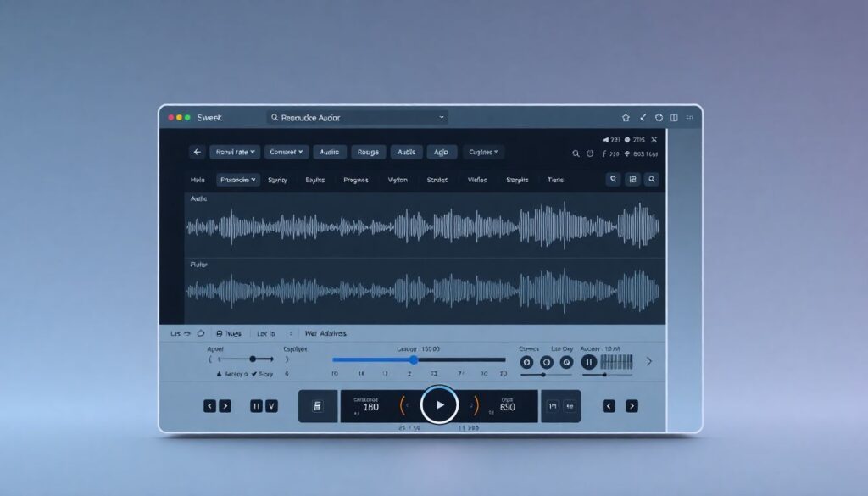The image size is (868, 496).
Task: Click the pause icon beside the mini waveform
Action: pyautogui.click(x=589, y=362)
